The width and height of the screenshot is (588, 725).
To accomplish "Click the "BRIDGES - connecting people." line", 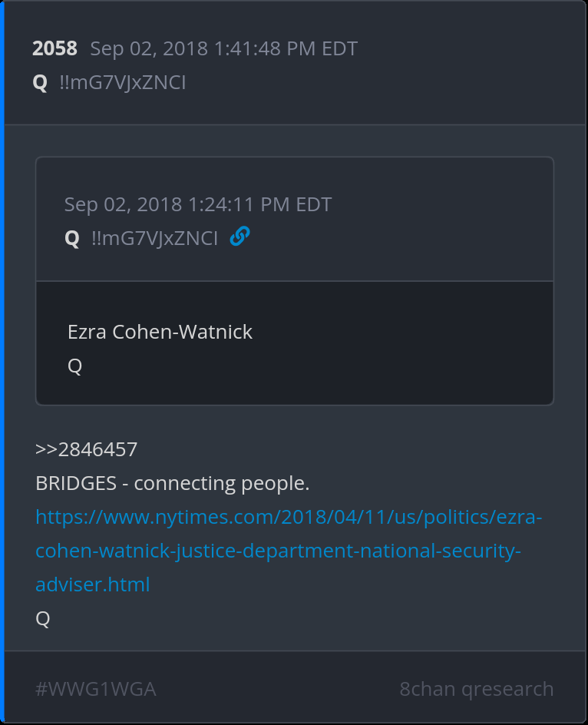I will 173,483.
